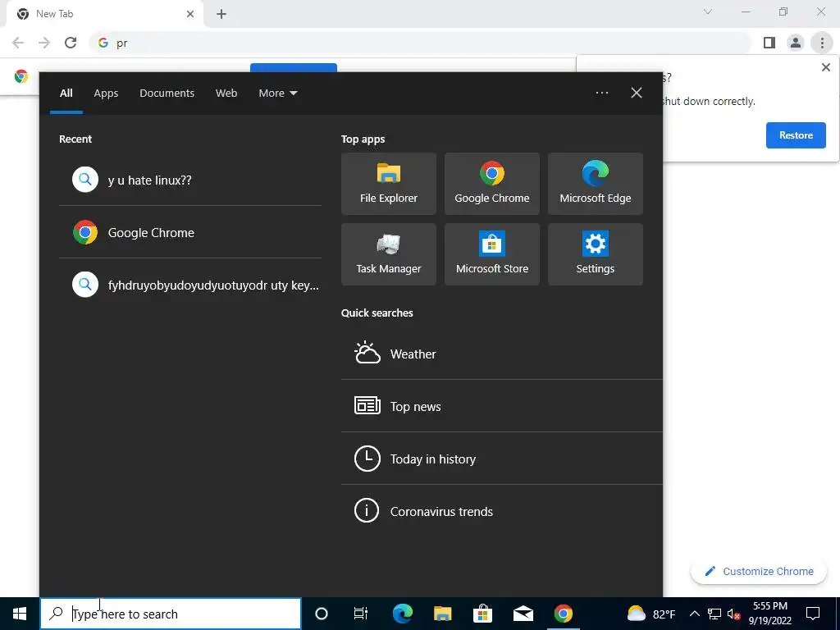Image resolution: width=840 pixels, height=630 pixels.
Task: Open Task View on the taskbar
Action: [x=361, y=614]
